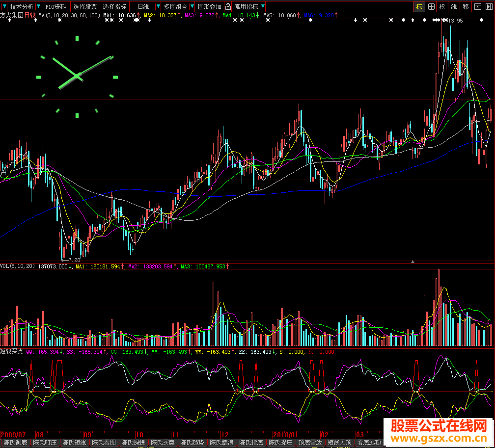
Task: Click the 线 drawing-line icon
Action: pos(454,7)
